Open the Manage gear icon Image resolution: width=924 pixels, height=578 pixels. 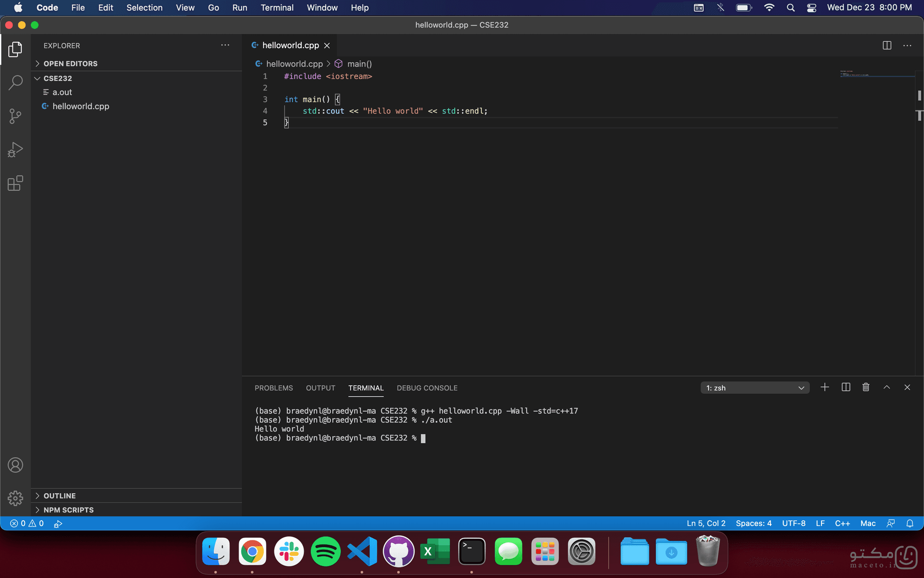[15, 498]
